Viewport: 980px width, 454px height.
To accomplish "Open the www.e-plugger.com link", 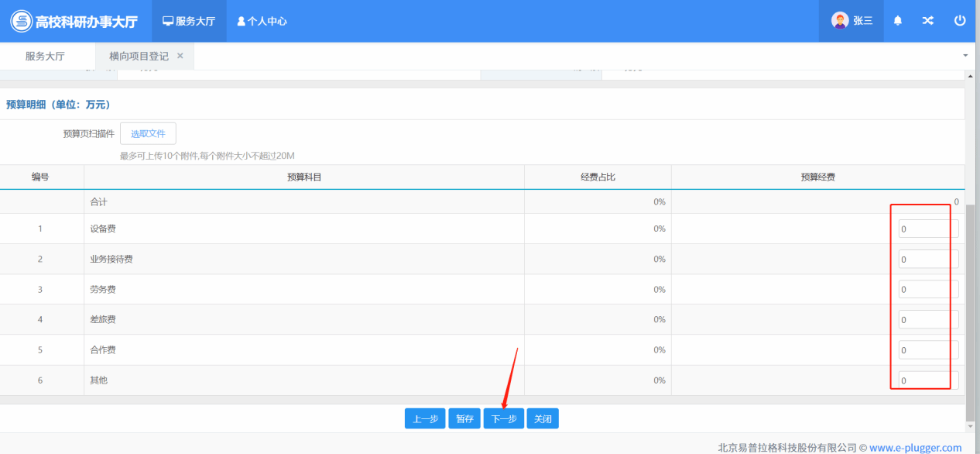I will [915, 447].
